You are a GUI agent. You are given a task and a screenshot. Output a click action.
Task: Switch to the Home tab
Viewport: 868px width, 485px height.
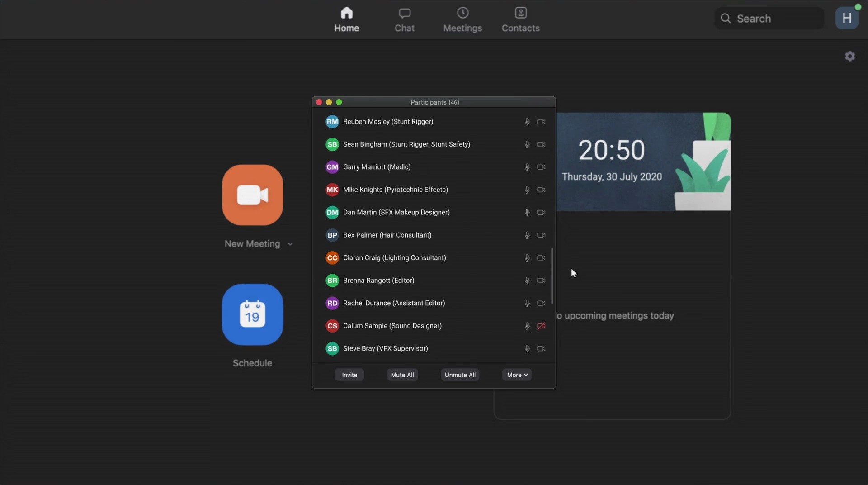(x=346, y=19)
